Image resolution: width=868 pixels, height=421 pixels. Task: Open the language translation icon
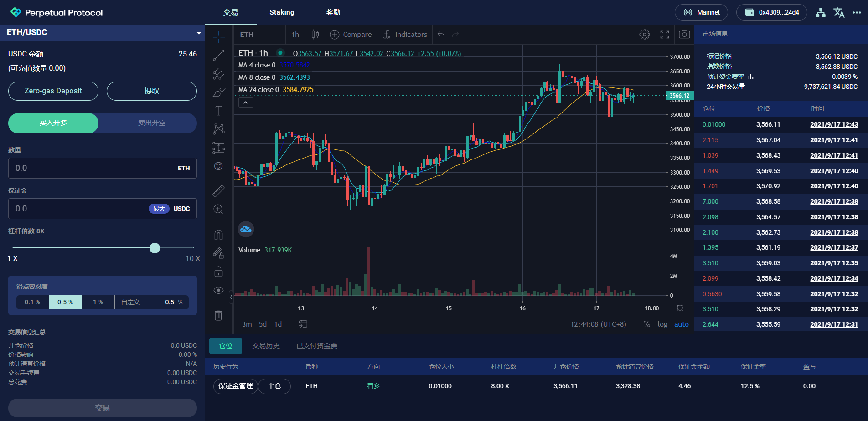coord(839,13)
